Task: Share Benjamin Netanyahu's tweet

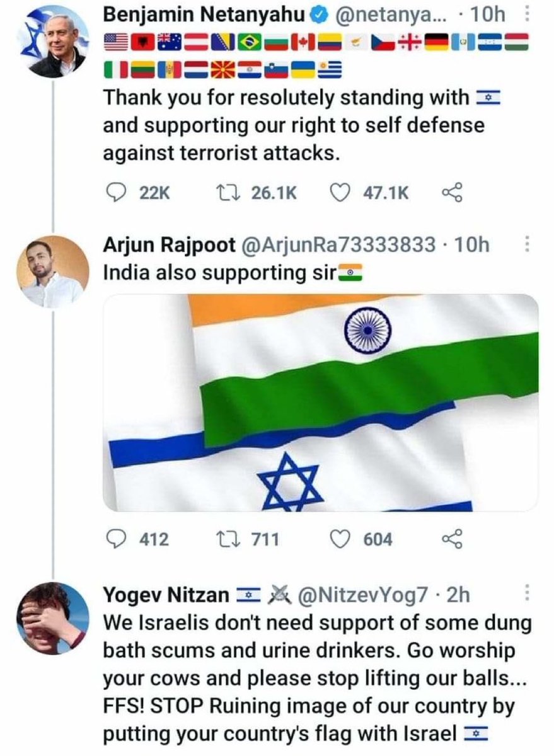Action: pyautogui.click(x=452, y=193)
